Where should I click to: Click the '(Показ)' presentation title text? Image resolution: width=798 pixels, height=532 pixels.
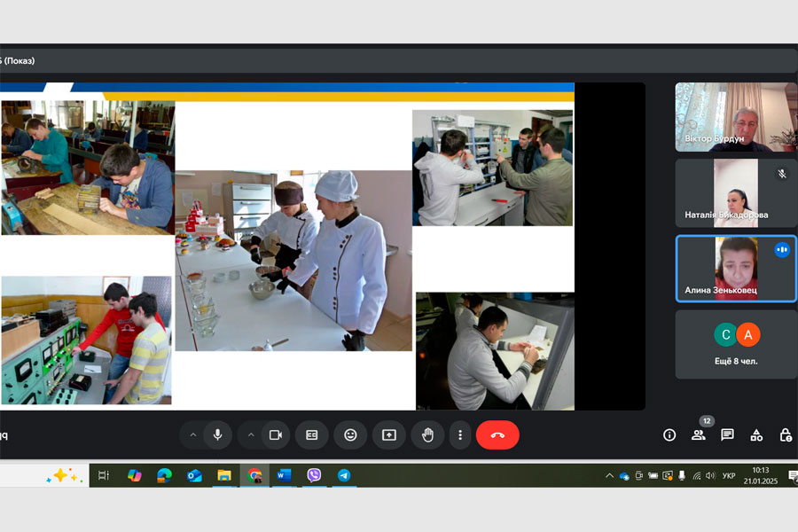click(x=20, y=60)
